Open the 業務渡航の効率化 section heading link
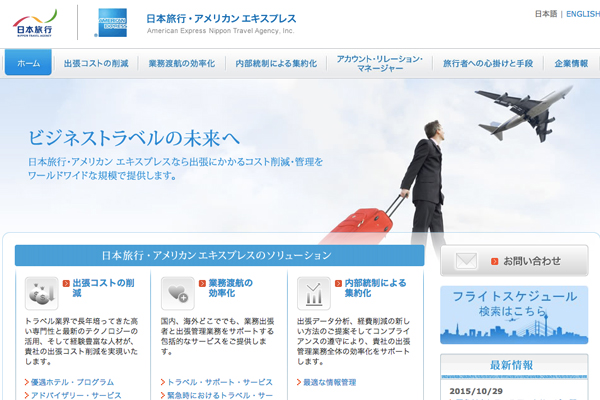 click(230, 288)
